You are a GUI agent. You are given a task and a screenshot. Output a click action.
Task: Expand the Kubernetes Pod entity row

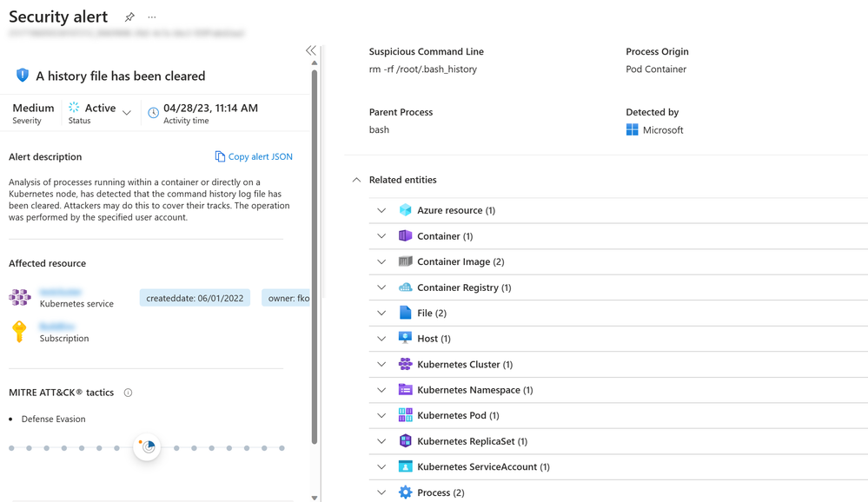[x=381, y=415]
